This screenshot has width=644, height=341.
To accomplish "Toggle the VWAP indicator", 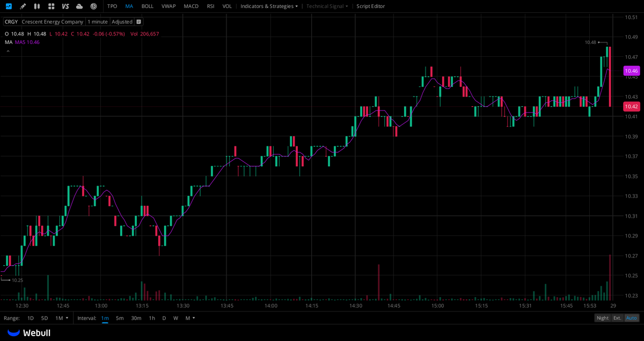I will click(x=169, y=6).
